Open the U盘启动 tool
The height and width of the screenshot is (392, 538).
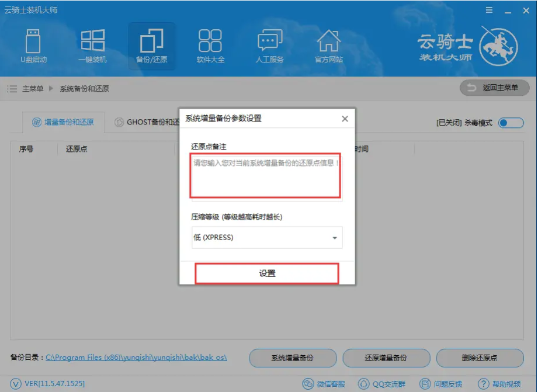click(33, 46)
